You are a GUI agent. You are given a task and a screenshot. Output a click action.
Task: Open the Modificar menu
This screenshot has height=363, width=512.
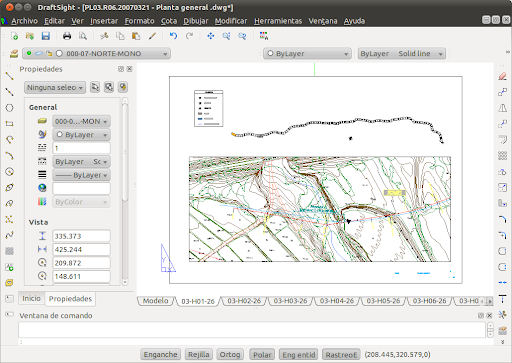231,21
